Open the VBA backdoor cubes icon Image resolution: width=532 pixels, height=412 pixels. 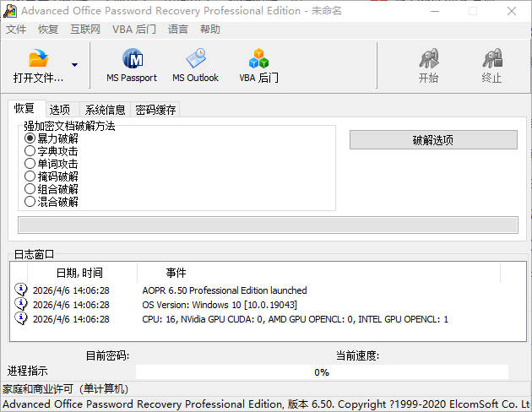[x=259, y=58]
